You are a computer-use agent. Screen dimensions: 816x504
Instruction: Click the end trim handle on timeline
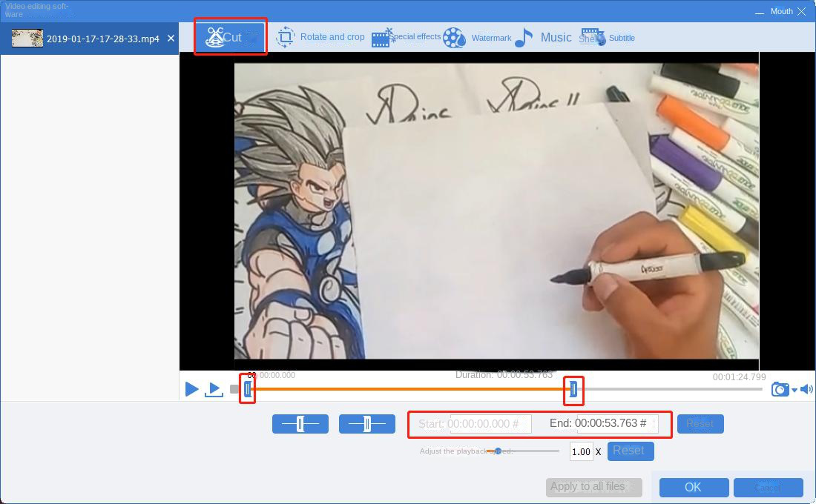pos(573,388)
